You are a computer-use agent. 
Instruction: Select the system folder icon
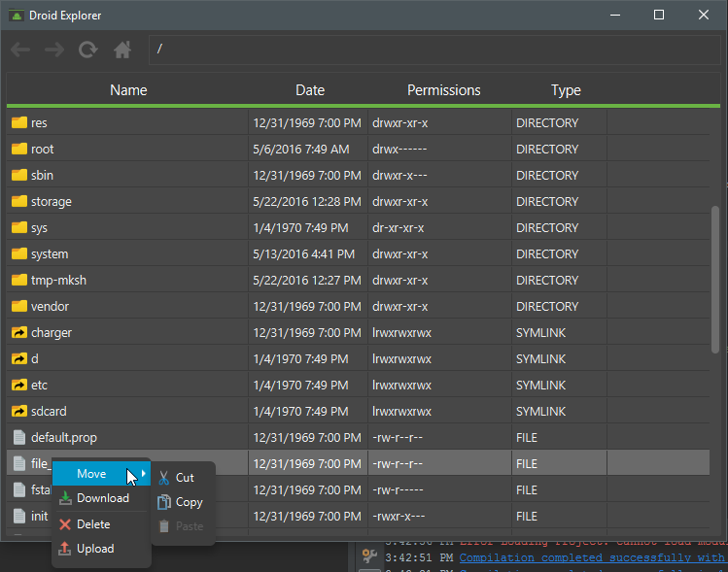19,253
